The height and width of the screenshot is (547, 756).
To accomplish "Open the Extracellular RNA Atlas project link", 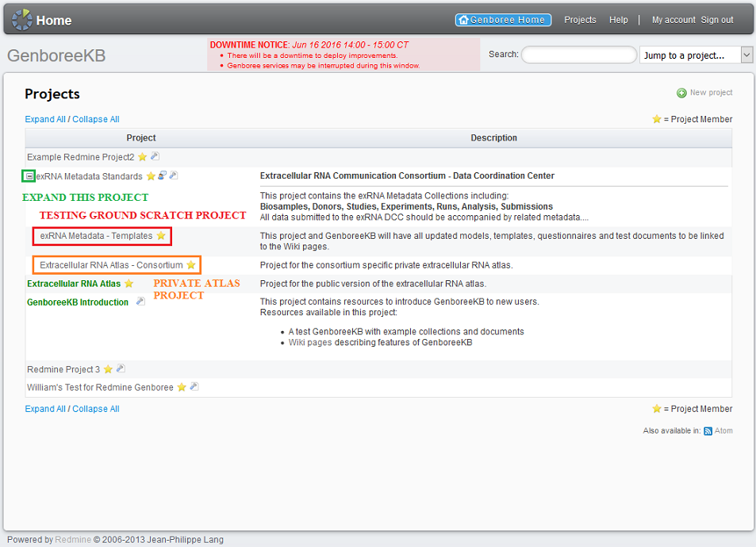I will pyautogui.click(x=74, y=283).
